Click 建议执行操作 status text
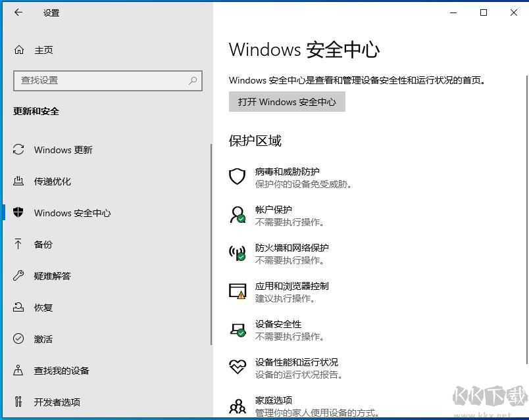The width and height of the screenshot is (529, 420). click(285, 298)
